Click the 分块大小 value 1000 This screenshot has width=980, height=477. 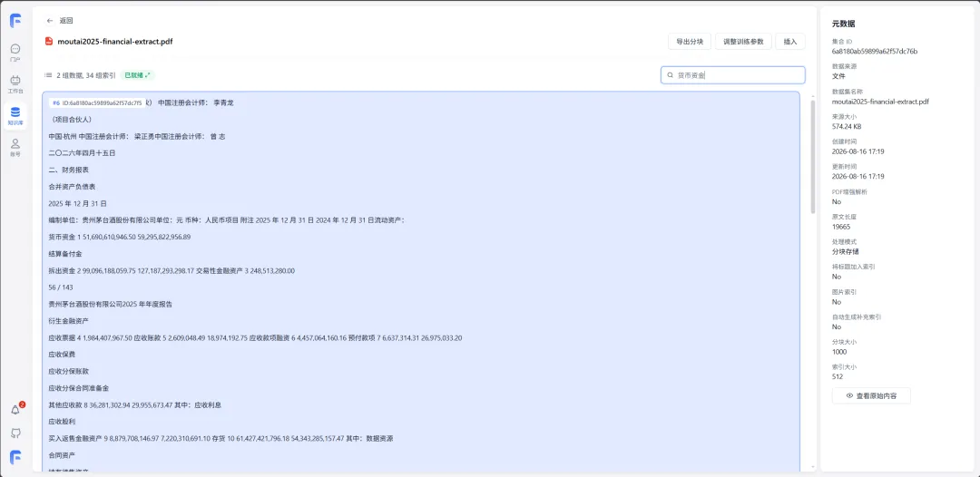point(838,352)
